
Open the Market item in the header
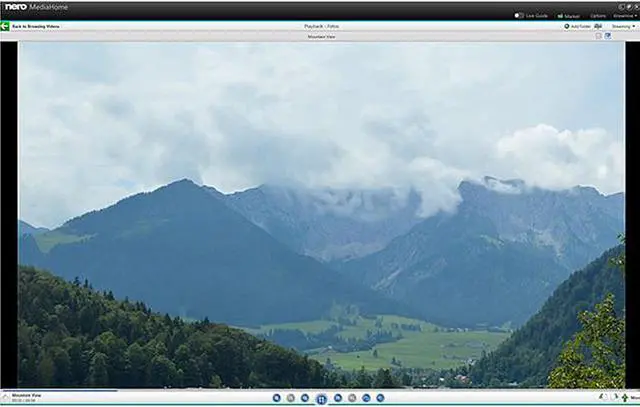(x=569, y=16)
